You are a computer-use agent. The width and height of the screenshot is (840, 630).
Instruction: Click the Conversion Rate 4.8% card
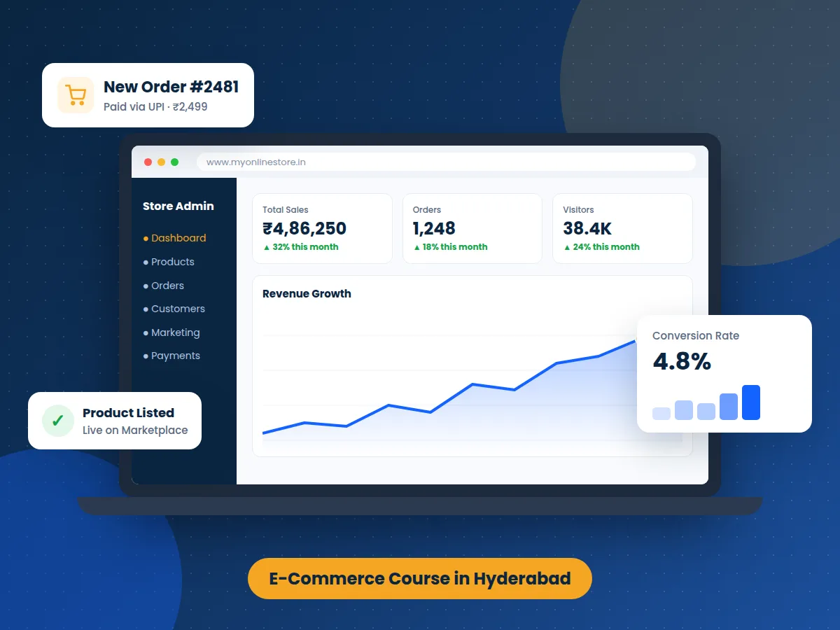point(724,374)
